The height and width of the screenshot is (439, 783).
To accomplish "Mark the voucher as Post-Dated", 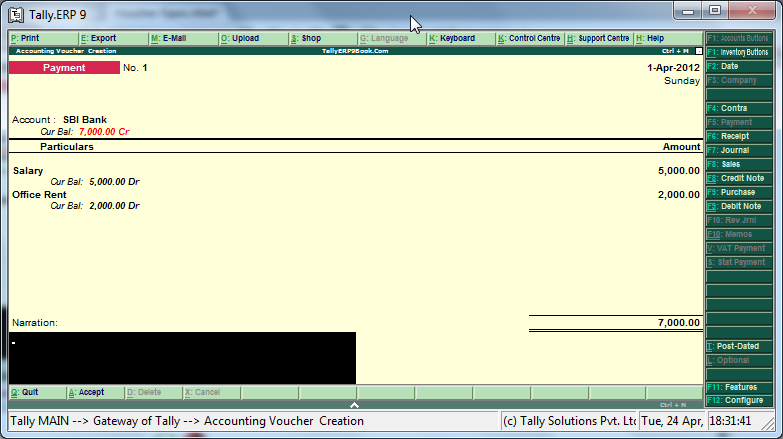I will 739,346.
